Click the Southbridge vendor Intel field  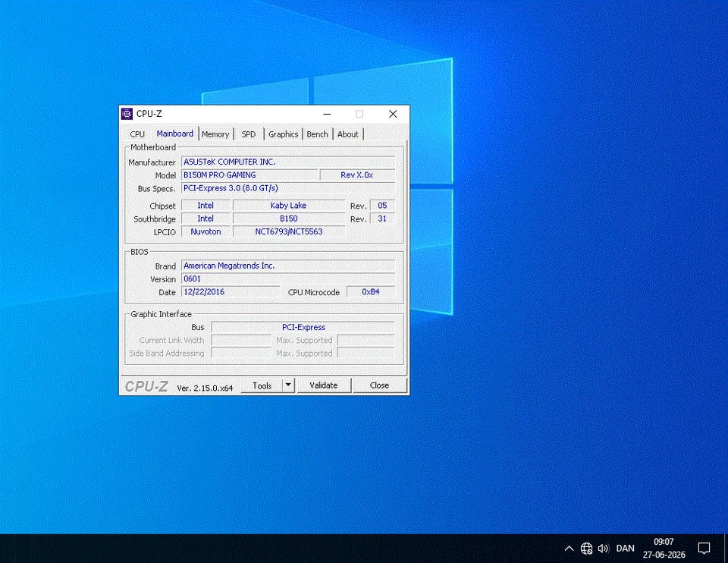(x=206, y=219)
